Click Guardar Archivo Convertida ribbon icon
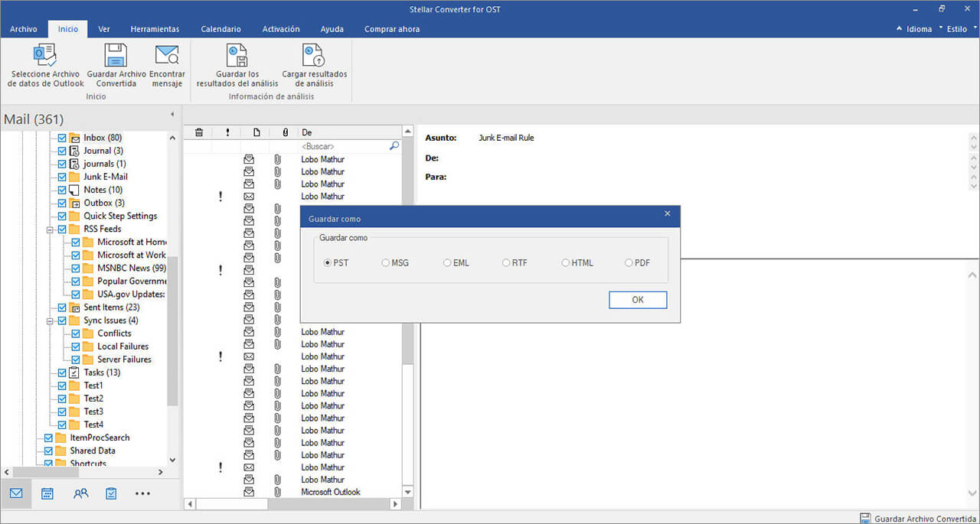The height and width of the screenshot is (524, 980). (116, 55)
